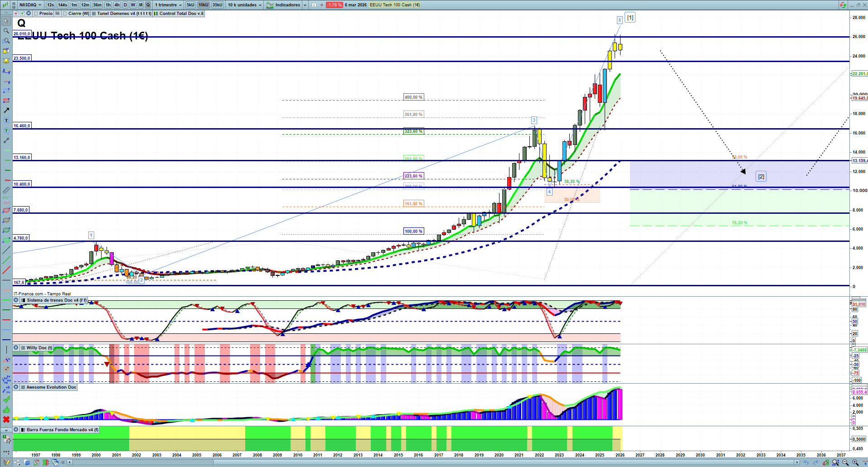
Task: Select the ruler measurement tool
Action: (6, 190)
